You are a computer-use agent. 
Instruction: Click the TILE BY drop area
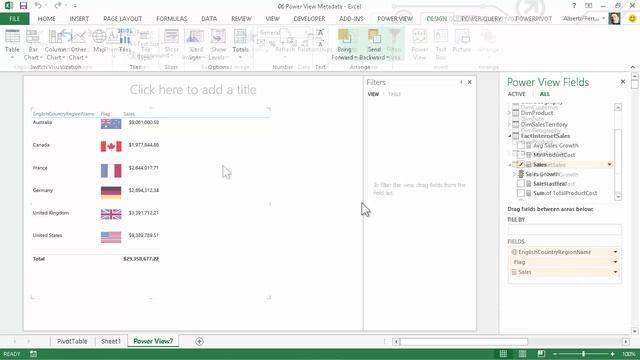(x=564, y=230)
